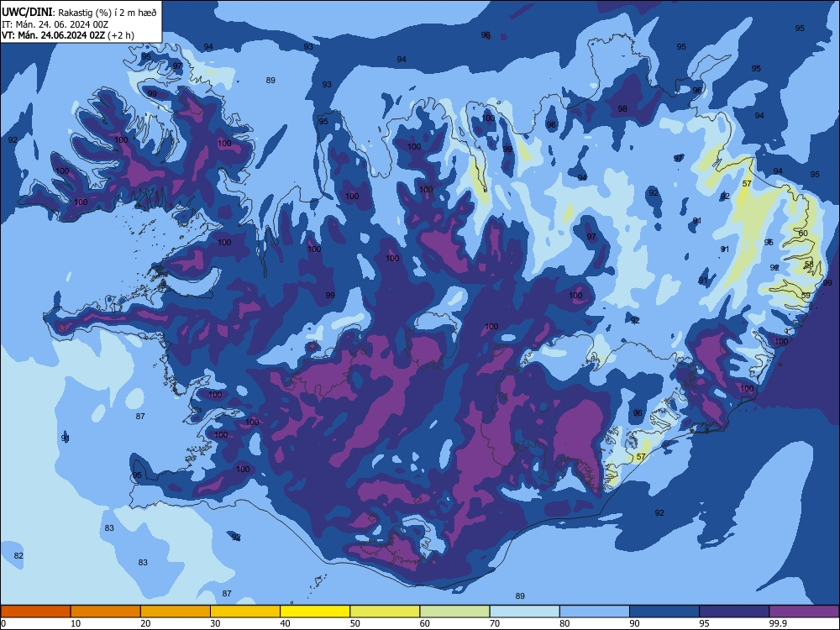Click the pale blue 70–80 legend segment
The width and height of the screenshot is (840, 630).
(524, 612)
